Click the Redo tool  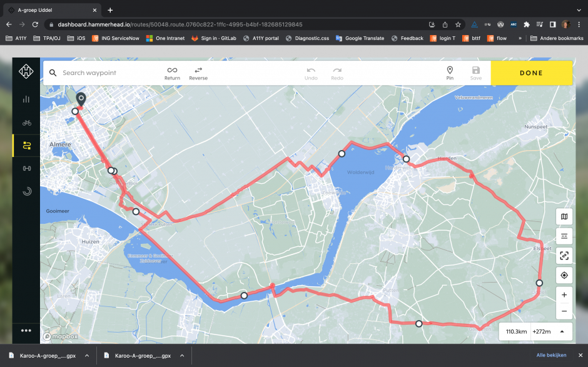pos(337,74)
